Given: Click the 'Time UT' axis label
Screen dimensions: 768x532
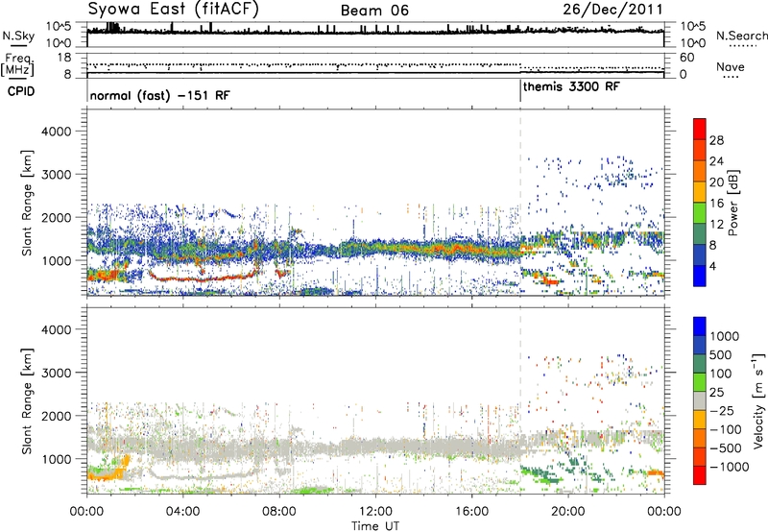Looking at the screenshot, I should click(x=375, y=526).
